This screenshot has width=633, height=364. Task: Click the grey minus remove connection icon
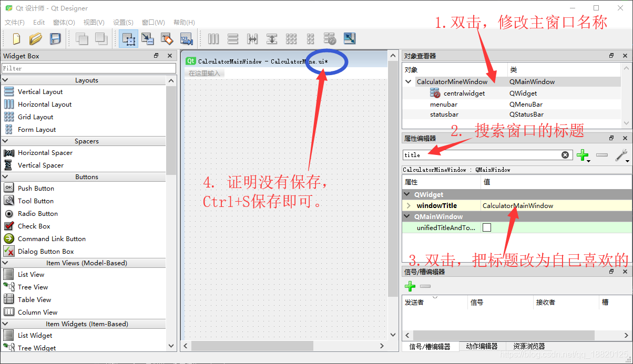[x=425, y=286]
